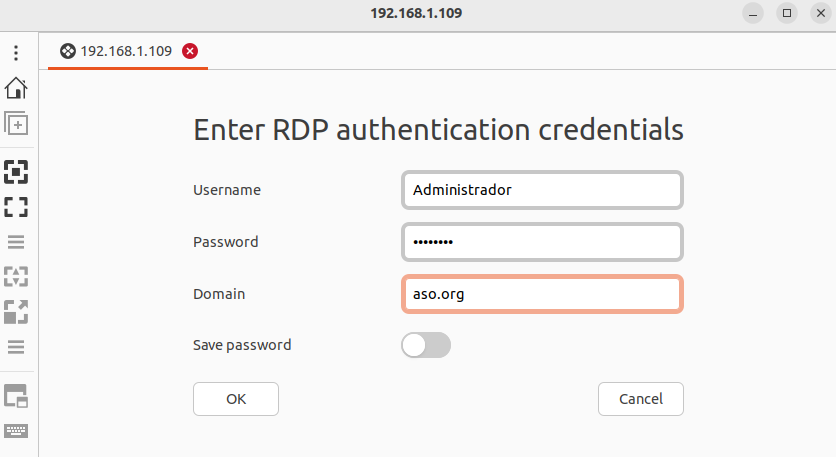The height and width of the screenshot is (457, 836).
Task: Click the keyboard grab icon
Action: point(16,431)
